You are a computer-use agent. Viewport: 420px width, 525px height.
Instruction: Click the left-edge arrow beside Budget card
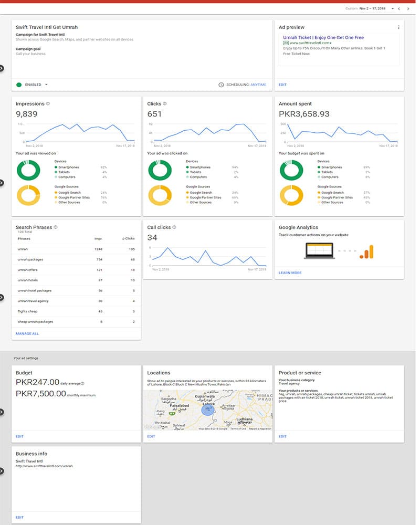pyautogui.click(x=2, y=412)
